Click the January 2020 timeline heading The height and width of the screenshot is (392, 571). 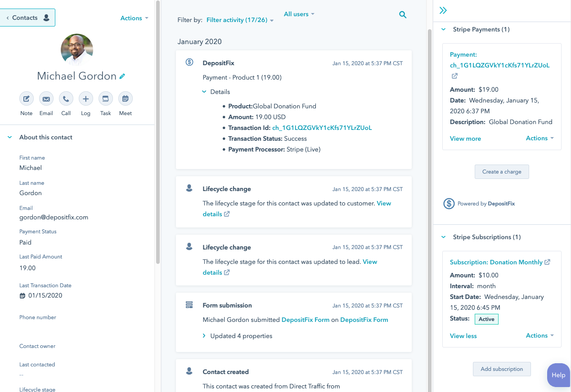coord(200,41)
